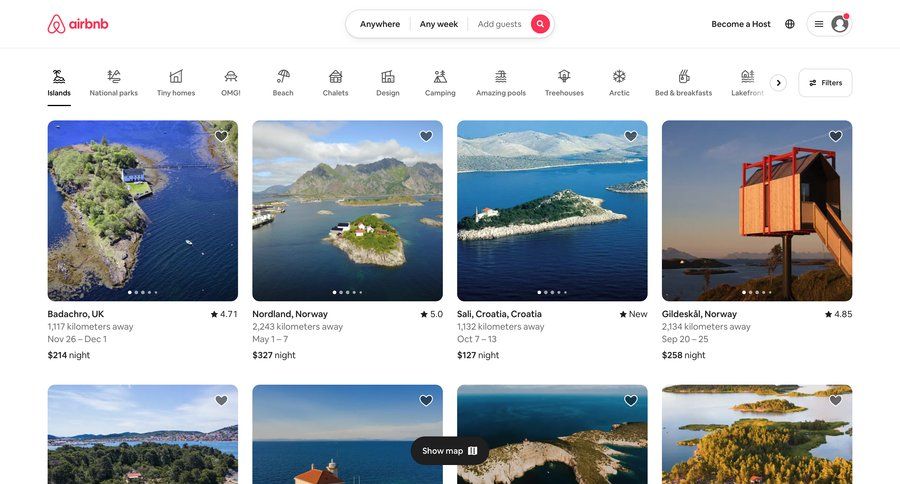
Task: Toggle wishlist heart on Nordland, Norway listing
Action: (426, 136)
